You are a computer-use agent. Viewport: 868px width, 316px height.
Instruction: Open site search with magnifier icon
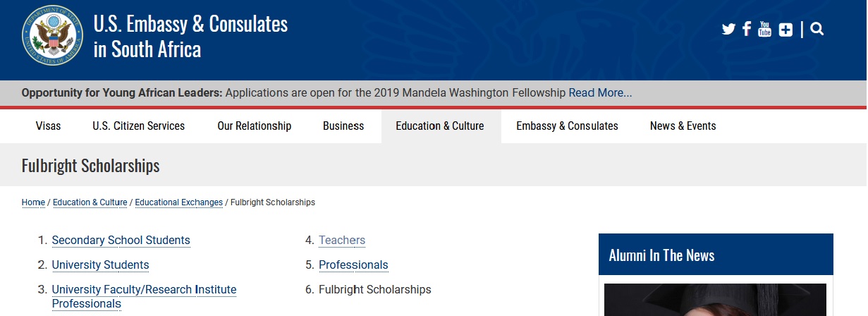(817, 30)
